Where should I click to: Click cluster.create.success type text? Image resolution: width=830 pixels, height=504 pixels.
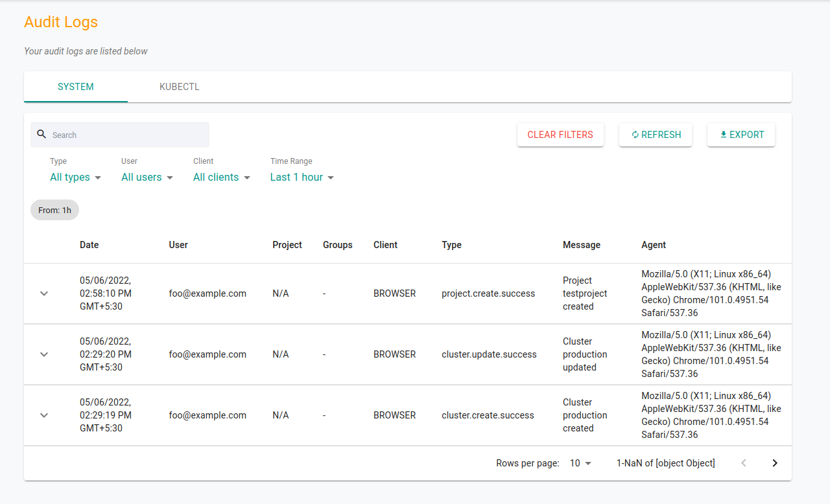pyautogui.click(x=488, y=415)
